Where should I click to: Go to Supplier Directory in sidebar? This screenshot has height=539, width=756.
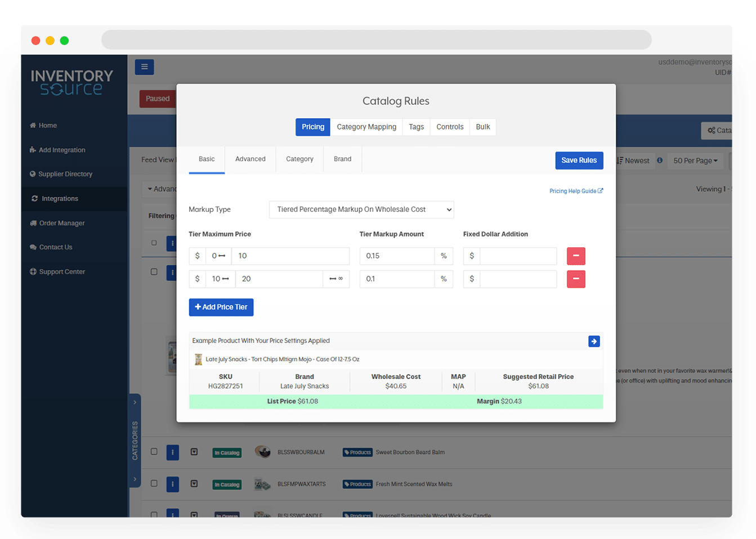[65, 175]
